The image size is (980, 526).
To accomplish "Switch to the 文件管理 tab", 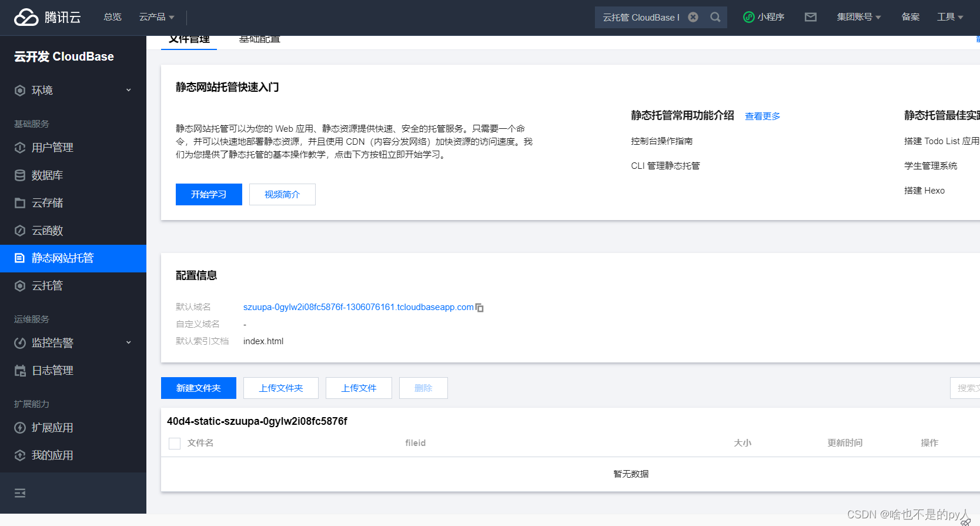I will click(x=189, y=40).
